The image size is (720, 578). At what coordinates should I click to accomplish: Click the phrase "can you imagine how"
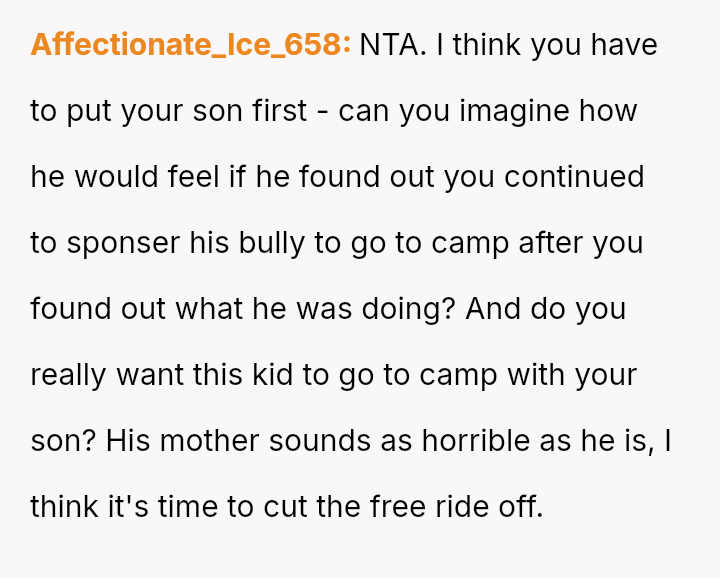pos(488,111)
